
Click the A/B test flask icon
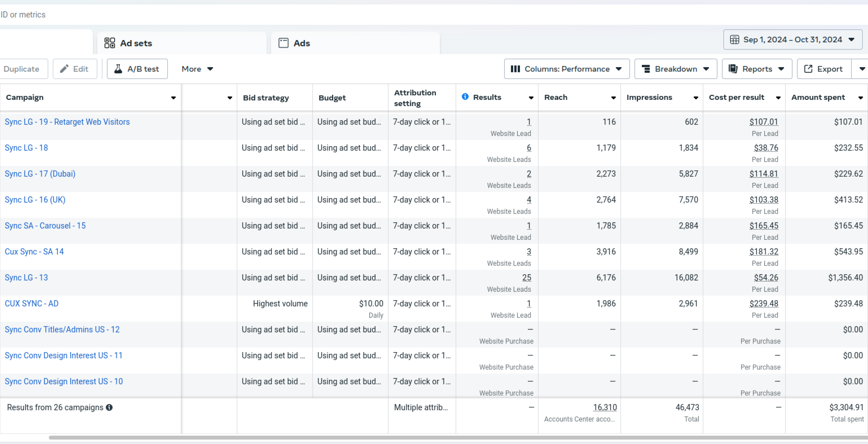tap(118, 69)
